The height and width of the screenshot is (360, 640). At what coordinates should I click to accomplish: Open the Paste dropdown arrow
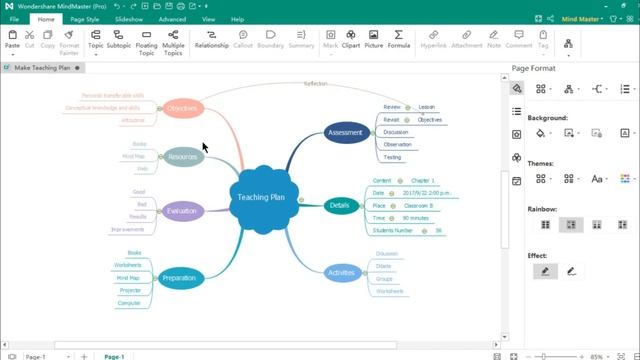tap(13, 55)
